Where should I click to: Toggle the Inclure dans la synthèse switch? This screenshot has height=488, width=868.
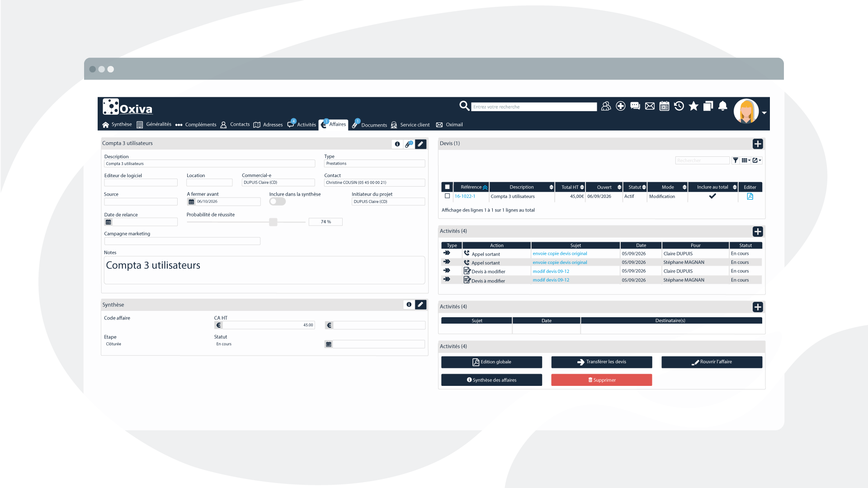coord(277,201)
